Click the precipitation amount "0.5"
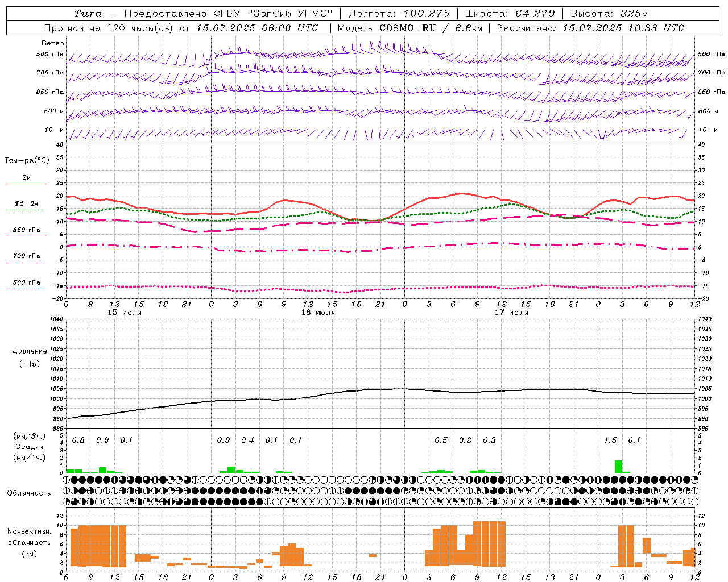This screenshot has height=582, width=728. [x=441, y=440]
